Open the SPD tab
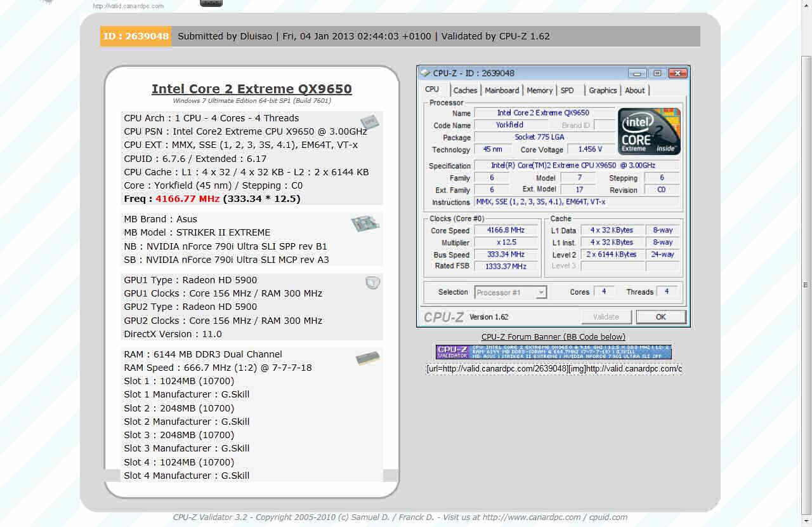This screenshot has width=812, height=527. 567,90
